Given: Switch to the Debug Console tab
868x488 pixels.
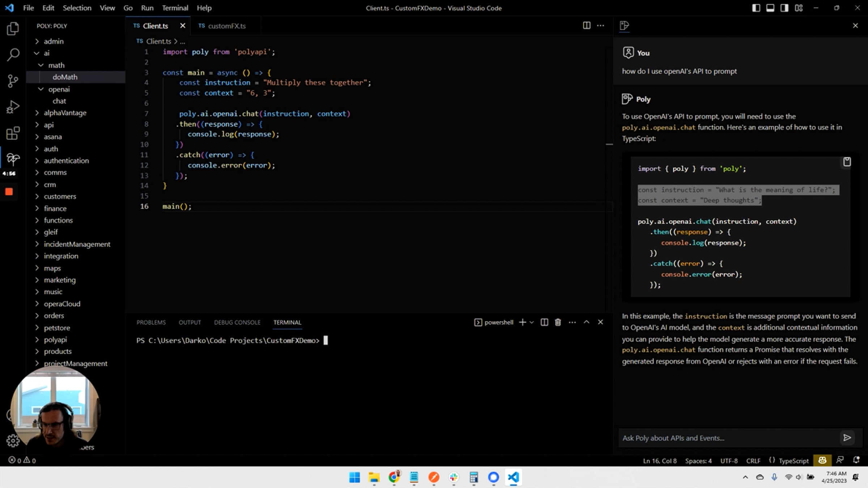Looking at the screenshot, I should pos(237,322).
